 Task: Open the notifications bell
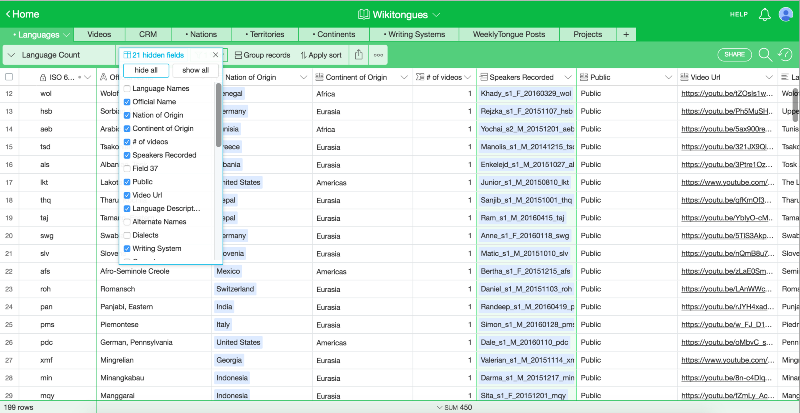click(x=764, y=15)
